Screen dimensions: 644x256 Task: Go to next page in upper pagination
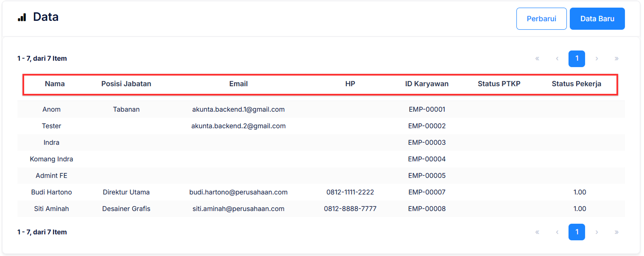(597, 59)
